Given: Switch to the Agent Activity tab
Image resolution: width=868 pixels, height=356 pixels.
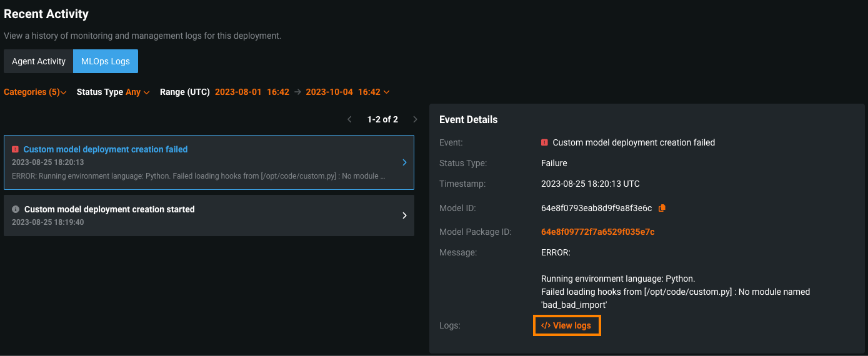Looking at the screenshot, I should tap(39, 61).
